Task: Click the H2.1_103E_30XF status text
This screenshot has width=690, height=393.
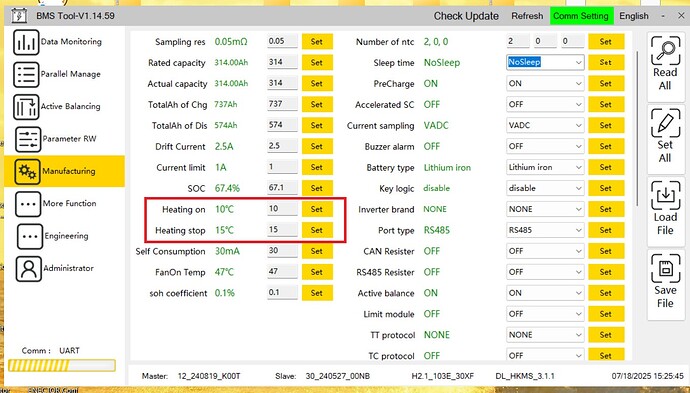Action: pyautogui.click(x=443, y=376)
